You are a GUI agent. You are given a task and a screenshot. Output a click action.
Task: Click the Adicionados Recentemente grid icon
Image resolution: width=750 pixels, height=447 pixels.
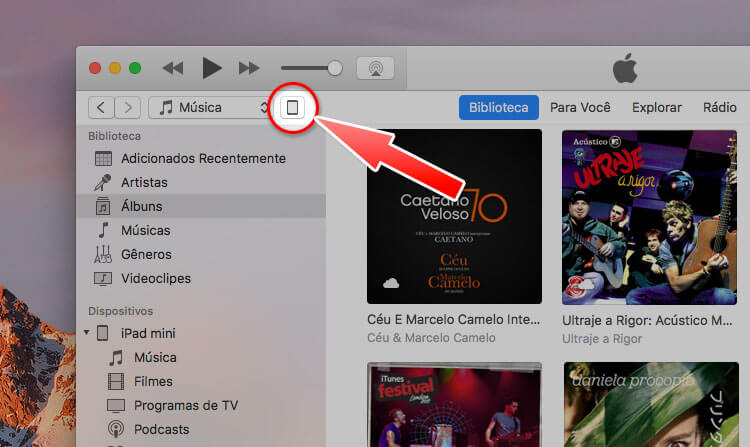103,158
